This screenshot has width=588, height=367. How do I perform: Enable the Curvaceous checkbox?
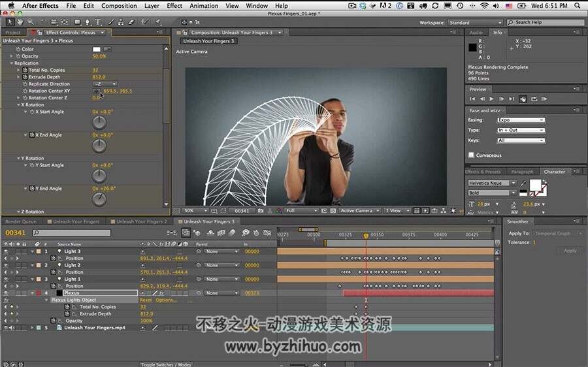click(x=471, y=155)
